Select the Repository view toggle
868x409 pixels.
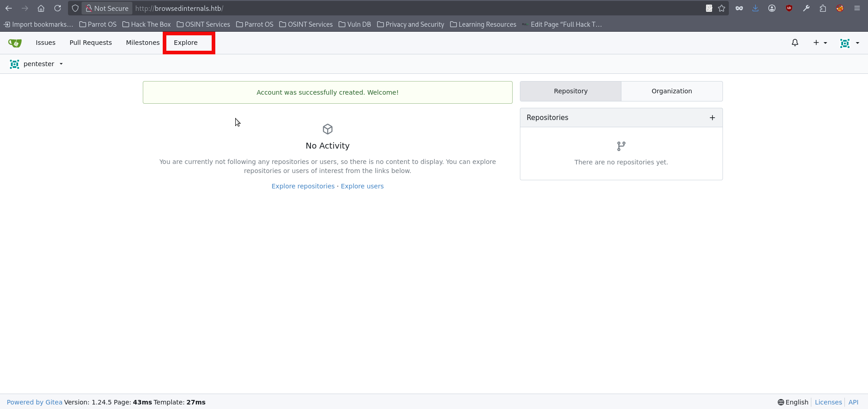(x=570, y=91)
